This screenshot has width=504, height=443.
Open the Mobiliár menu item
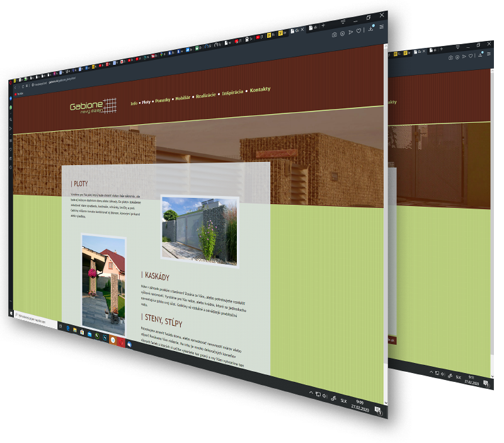coord(183,98)
